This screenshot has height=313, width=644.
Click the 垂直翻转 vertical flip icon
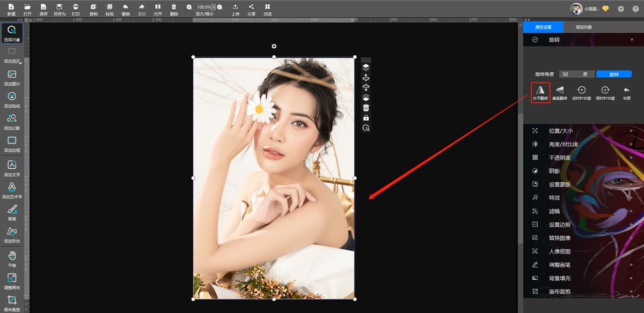pyautogui.click(x=560, y=91)
